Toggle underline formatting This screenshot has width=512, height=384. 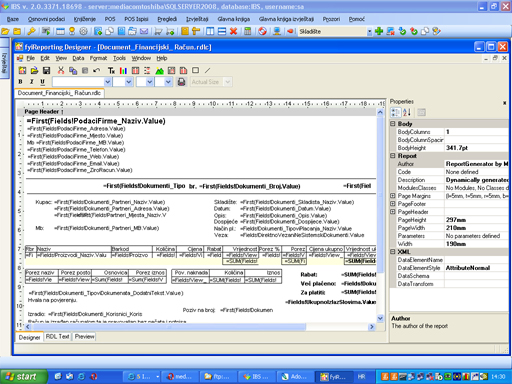pyautogui.click(x=42, y=82)
